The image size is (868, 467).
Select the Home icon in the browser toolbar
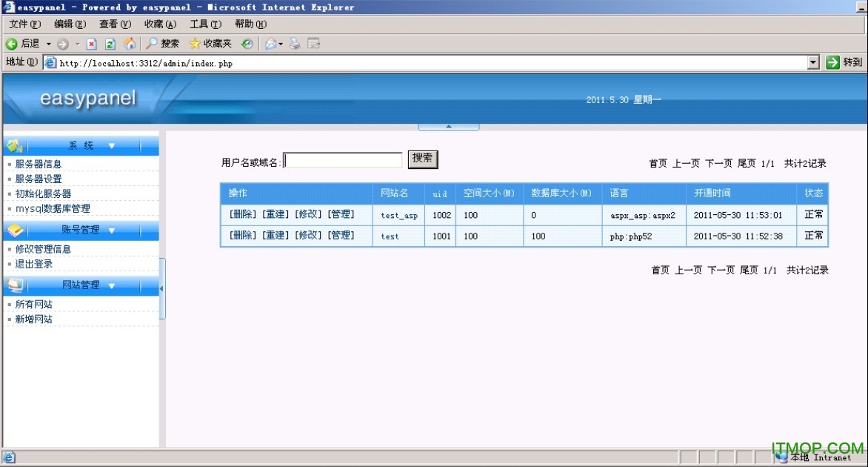pos(130,44)
